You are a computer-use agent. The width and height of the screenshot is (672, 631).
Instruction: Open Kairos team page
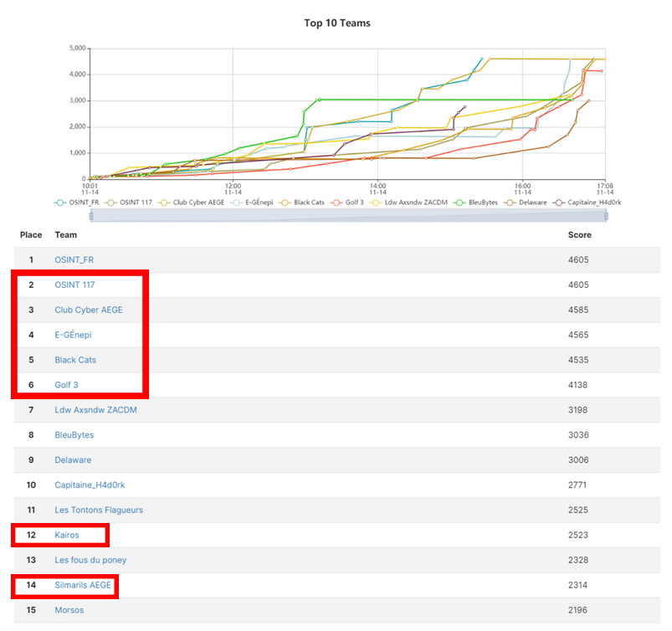(x=67, y=535)
